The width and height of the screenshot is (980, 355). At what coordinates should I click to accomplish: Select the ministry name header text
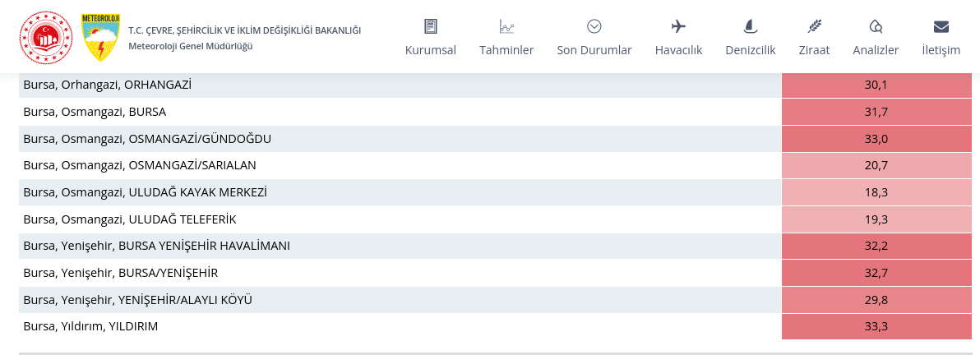pos(244,30)
